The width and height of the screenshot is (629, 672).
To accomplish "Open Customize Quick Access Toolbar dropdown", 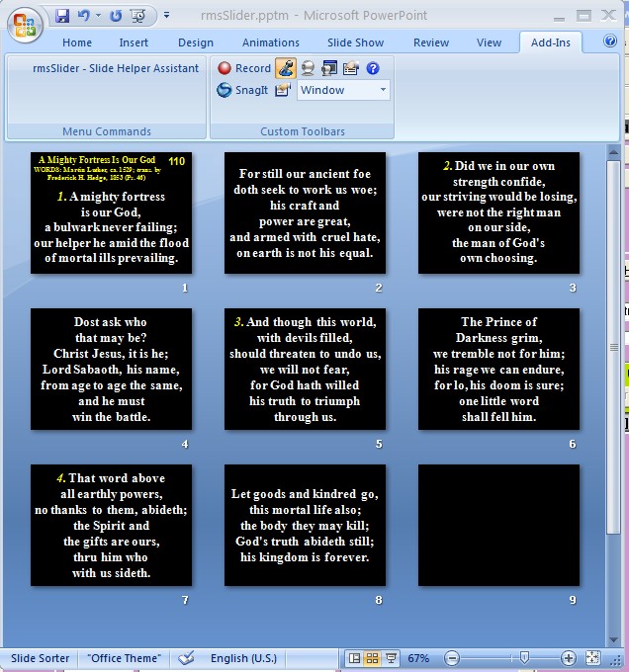I will coord(166,16).
